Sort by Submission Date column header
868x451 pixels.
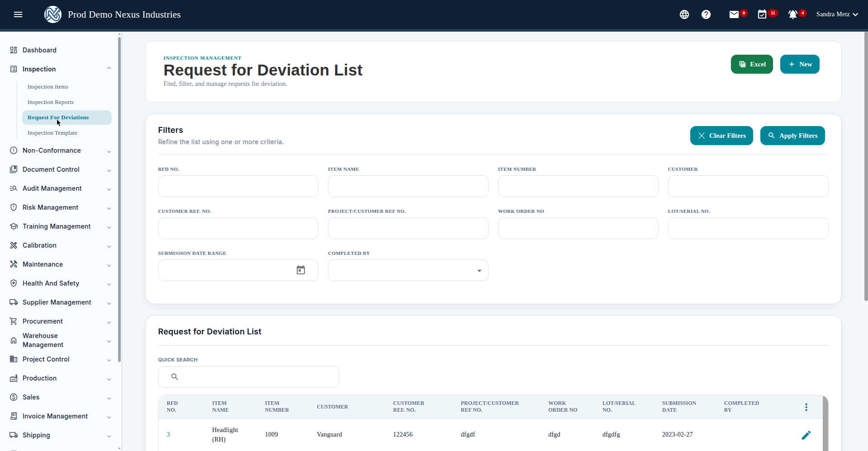point(679,406)
